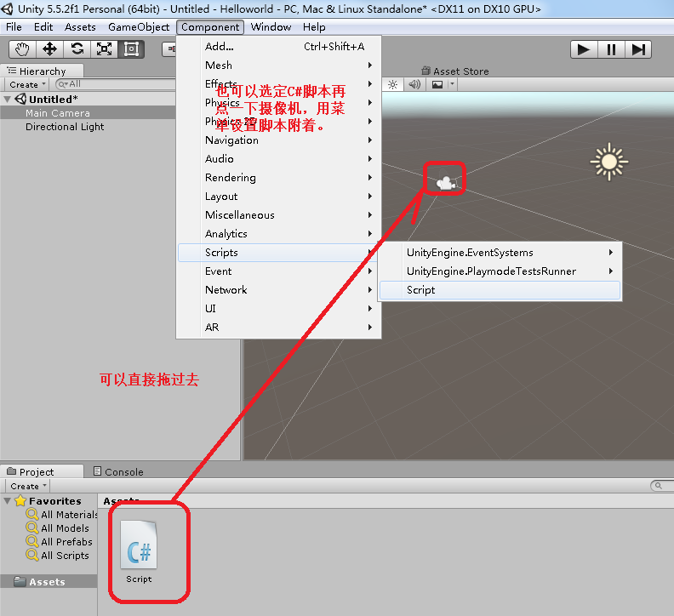The image size is (674, 616).
Task: Expand the Network submenu
Action: point(278,290)
